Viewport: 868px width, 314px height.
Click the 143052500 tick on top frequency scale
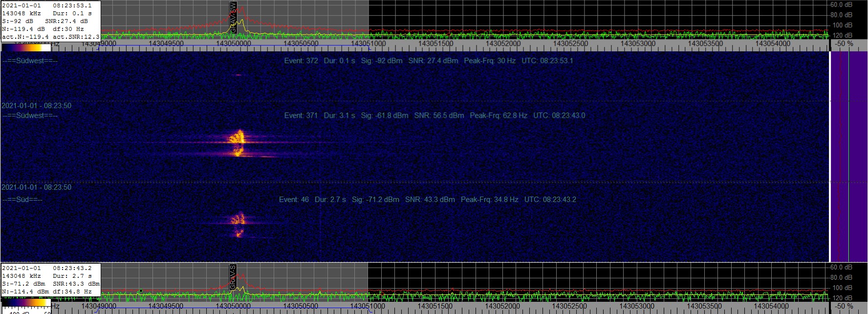570,44
